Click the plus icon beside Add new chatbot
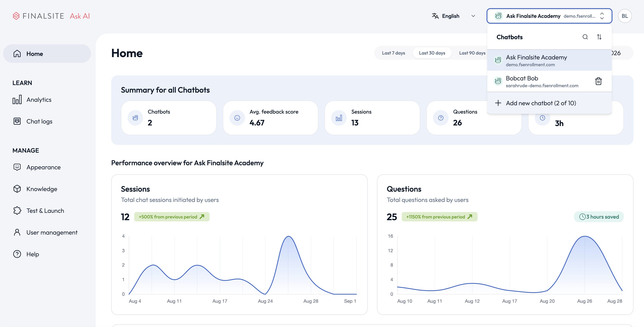Image resolution: width=644 pixels, height=327 pixels. coord(498,103)
